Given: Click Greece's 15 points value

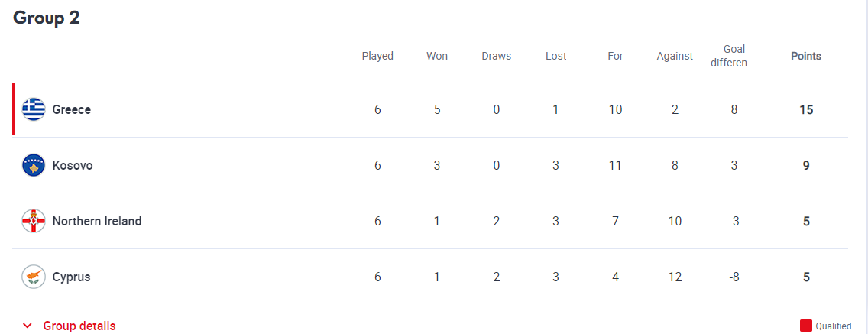Looking at the screenshot, I should click(806, 109).
